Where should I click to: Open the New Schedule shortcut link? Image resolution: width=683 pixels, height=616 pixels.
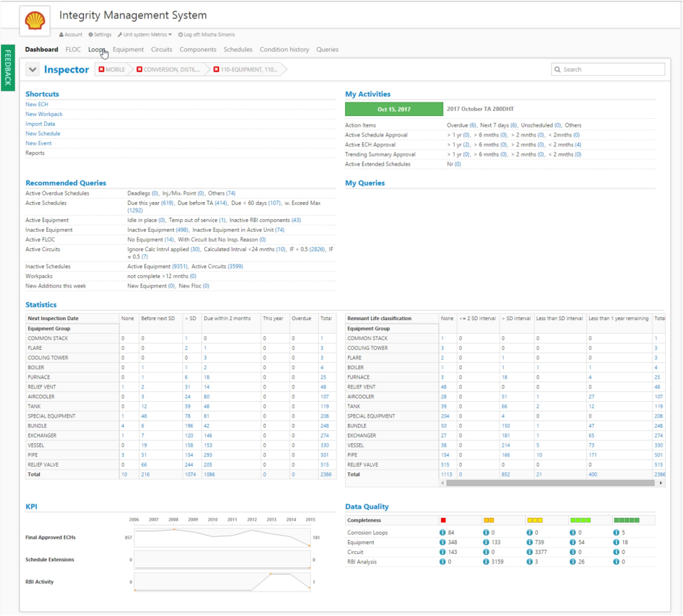[42, 134]
